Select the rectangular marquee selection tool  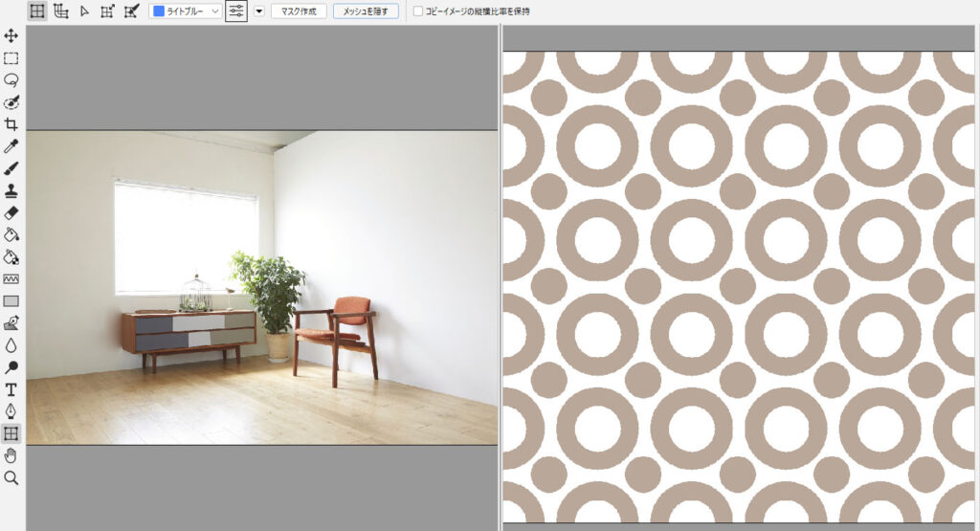pos(11,58)
